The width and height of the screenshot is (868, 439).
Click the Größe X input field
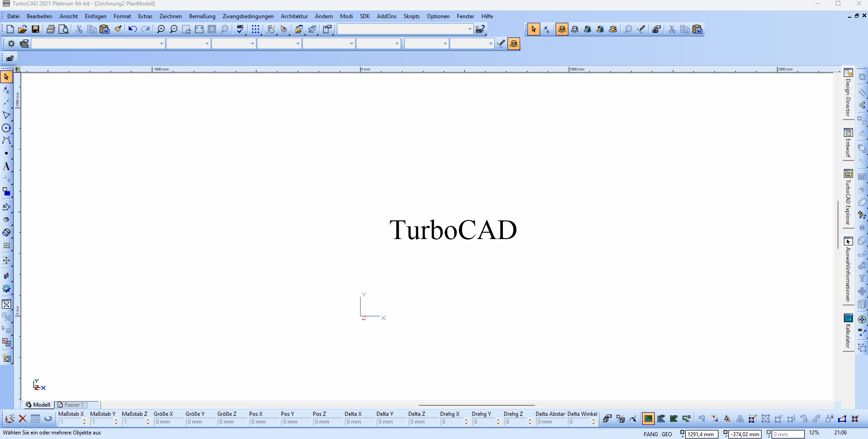point(168,422)
